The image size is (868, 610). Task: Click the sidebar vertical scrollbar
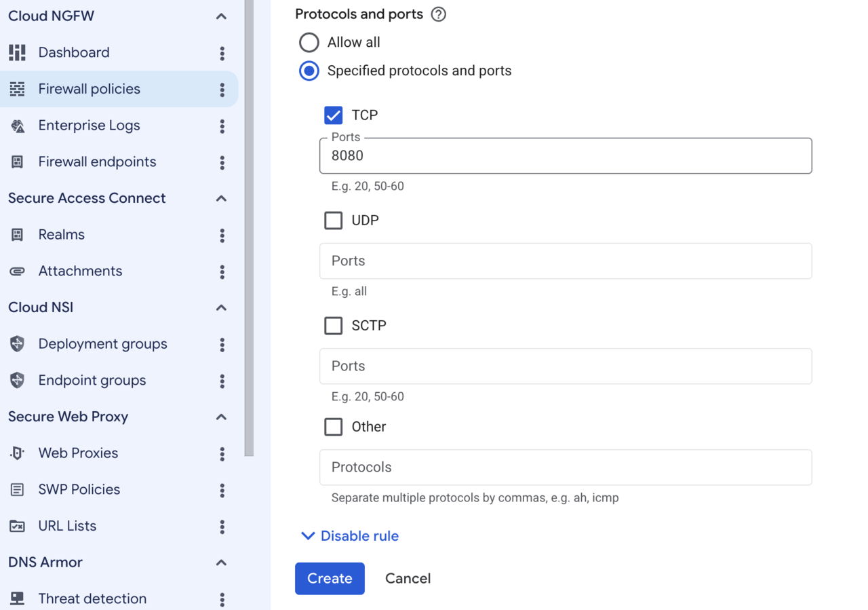point(249,228)
